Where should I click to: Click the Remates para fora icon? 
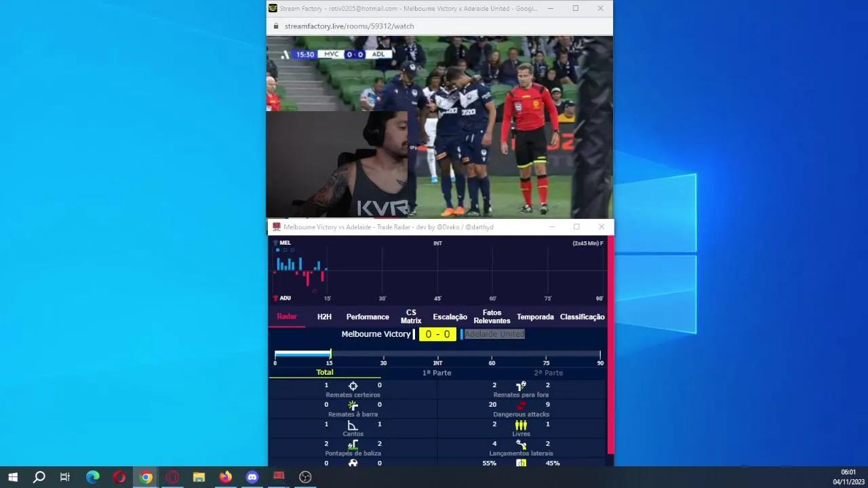pos(521,386)
